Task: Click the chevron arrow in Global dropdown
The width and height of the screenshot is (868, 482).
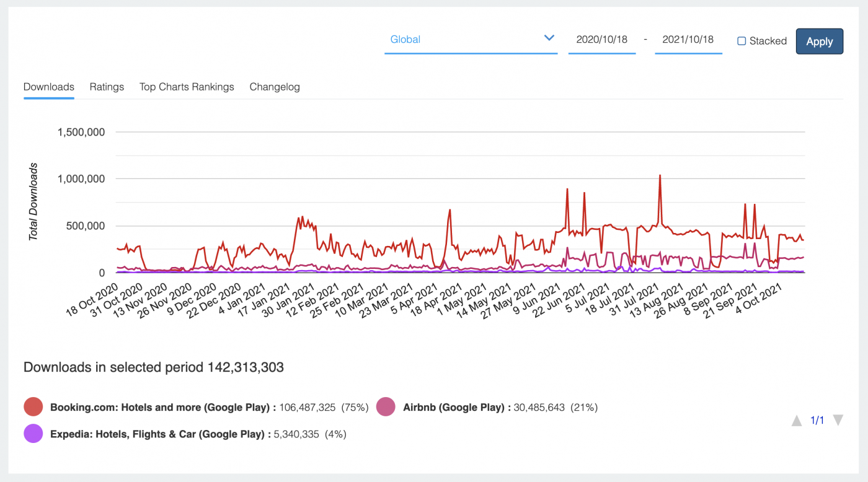Action: click(x=549, y=38)
